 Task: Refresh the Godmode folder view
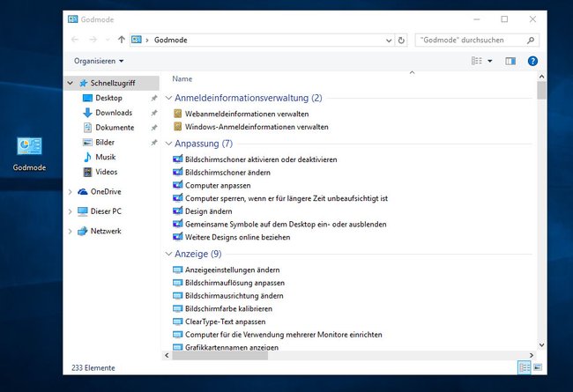coord(401,41)
